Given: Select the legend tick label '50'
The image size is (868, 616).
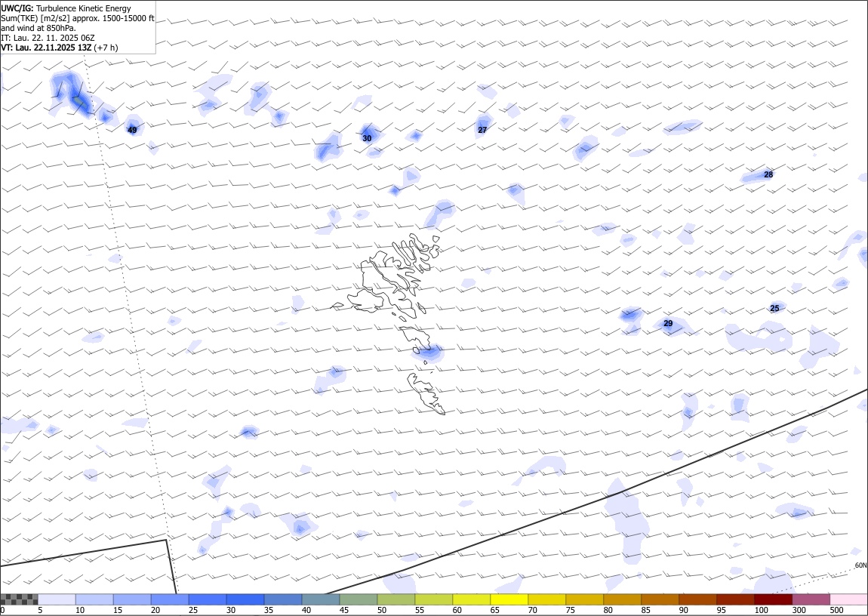Looking at the screenshot, I should click(x=382, y=610).
